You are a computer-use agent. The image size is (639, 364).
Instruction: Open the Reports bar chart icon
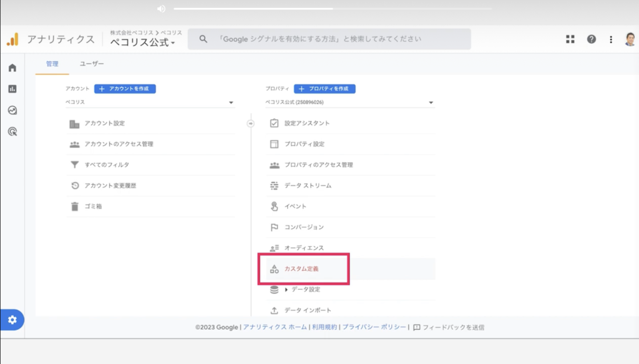point(12,89)
